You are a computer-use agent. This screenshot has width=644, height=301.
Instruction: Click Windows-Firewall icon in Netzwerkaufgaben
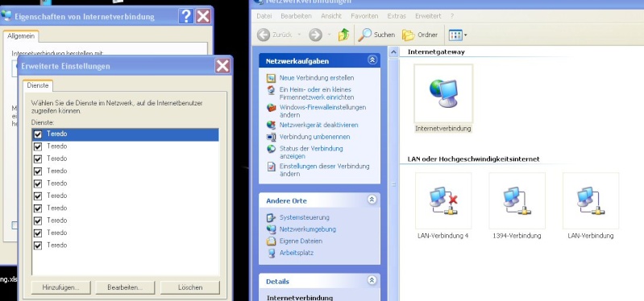click(271, 108)
